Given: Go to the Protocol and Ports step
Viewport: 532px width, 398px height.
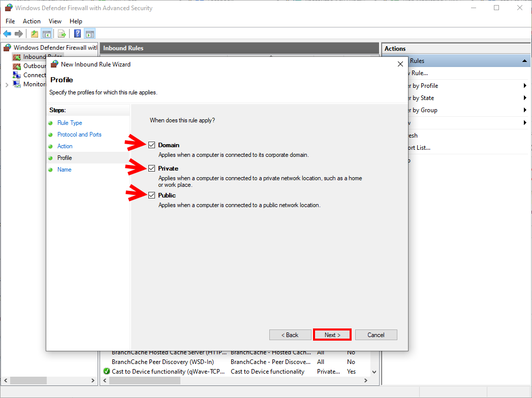Looking at the screenshot, I should click(79, 135).
